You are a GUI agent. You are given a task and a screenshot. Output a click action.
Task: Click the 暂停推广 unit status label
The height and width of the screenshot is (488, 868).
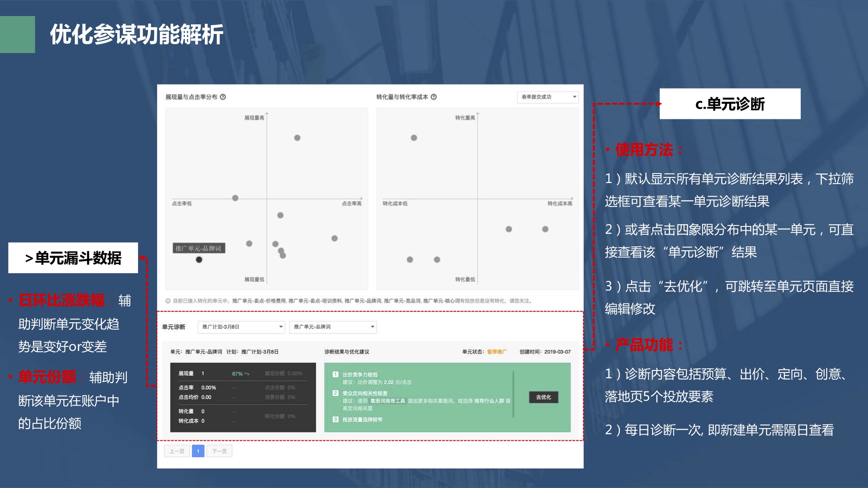pos(496,352)
